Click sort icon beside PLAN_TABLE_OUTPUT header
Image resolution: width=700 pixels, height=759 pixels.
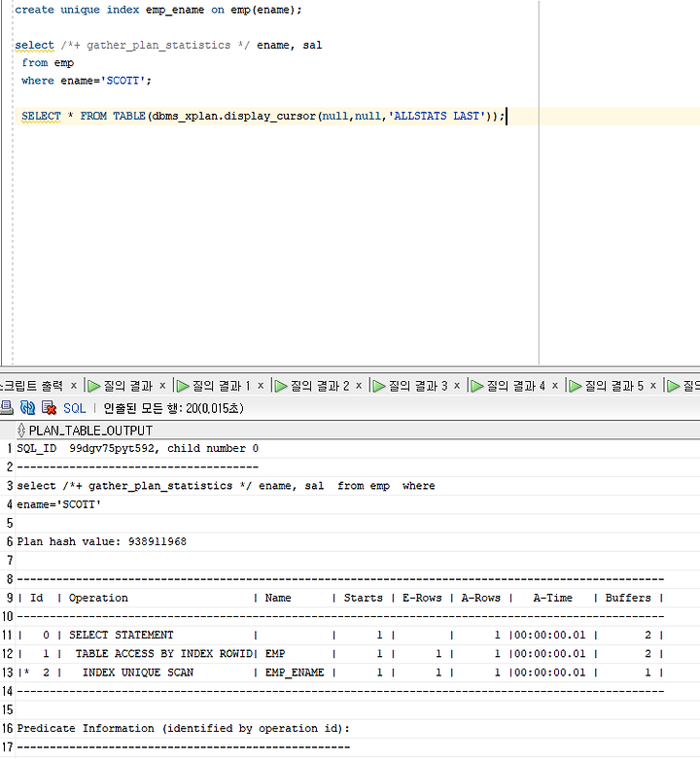(x=21, y=431)
